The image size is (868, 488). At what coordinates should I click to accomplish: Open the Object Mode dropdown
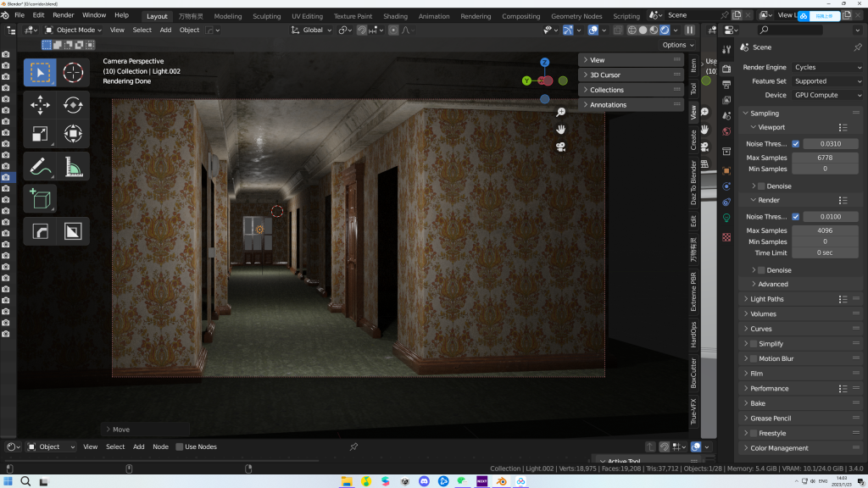point(74,30)
